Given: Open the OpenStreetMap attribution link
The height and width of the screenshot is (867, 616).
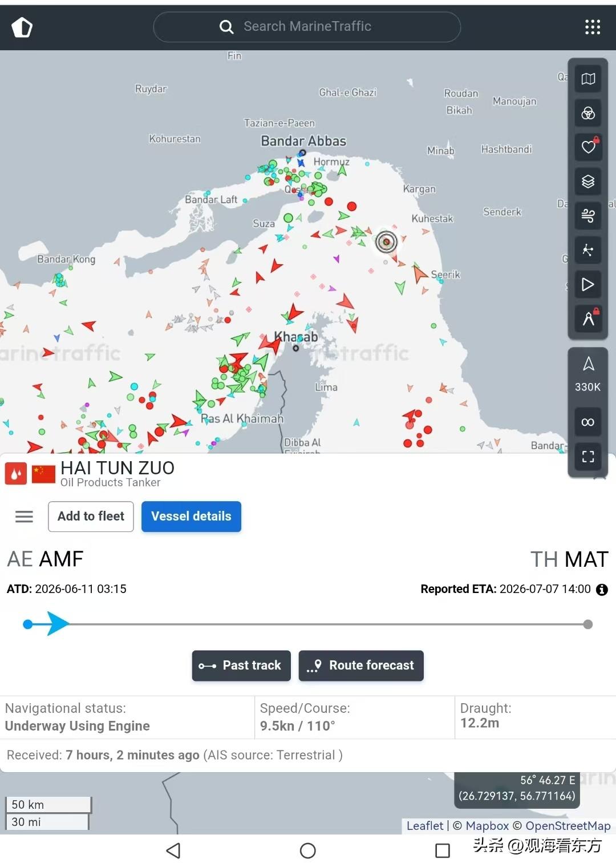Looking at the screenshot, I should pos(568,826).
